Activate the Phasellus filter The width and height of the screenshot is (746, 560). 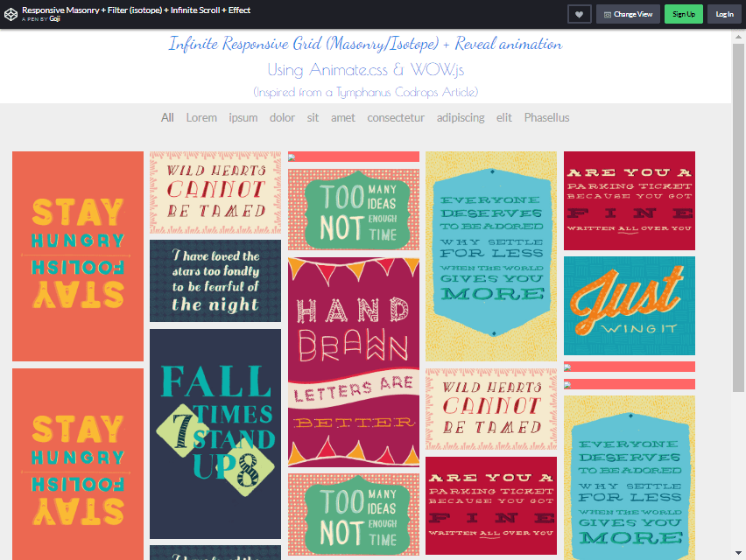pyautogui.click(x=546, y=117)
